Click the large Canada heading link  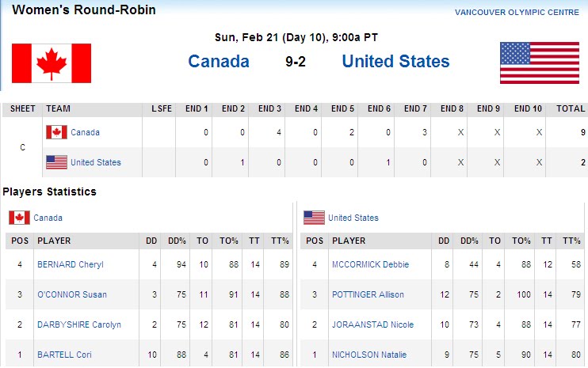pos(219,62)
